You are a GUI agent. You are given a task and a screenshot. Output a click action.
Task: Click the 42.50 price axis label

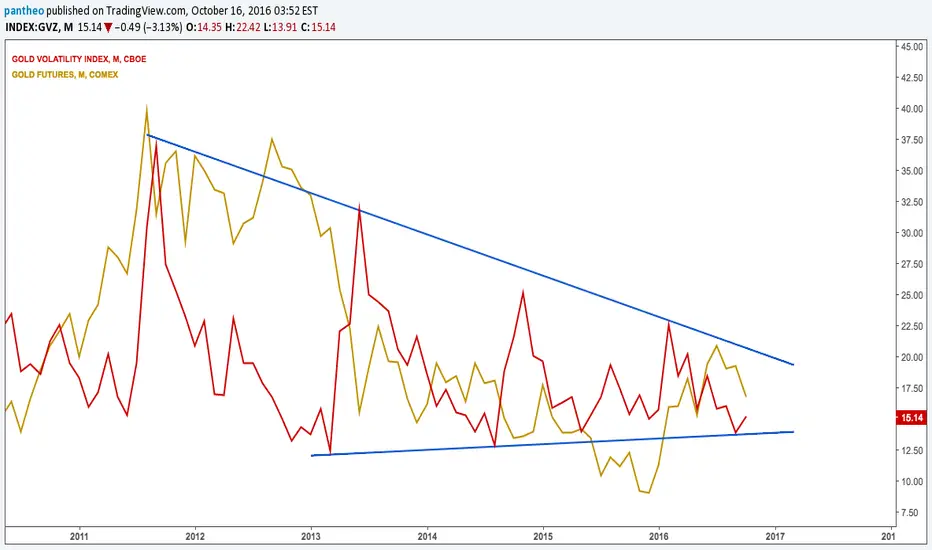click(x=912, y=77)
